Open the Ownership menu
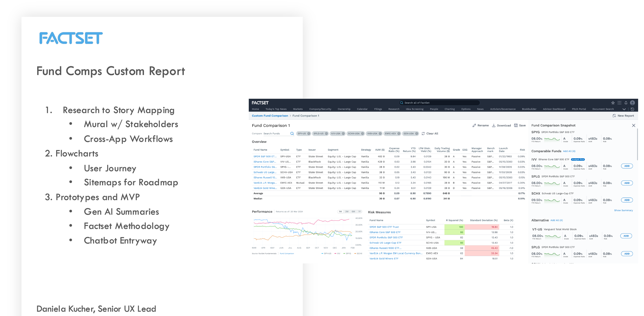Image resolution: width=644 pixels, height=316 pixels. coord(344,109)
